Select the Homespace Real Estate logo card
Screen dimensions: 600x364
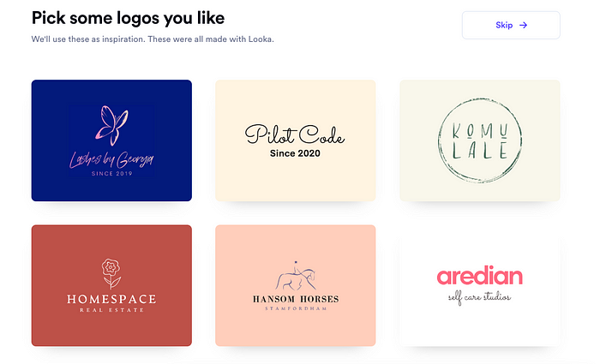pyautogui.click(x=111, y=285)
